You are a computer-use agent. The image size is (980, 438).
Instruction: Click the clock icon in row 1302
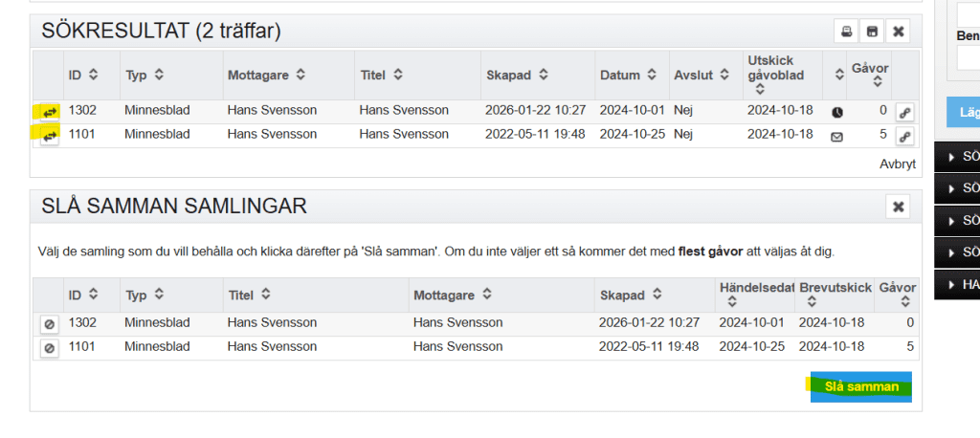(x=836, y=112)
